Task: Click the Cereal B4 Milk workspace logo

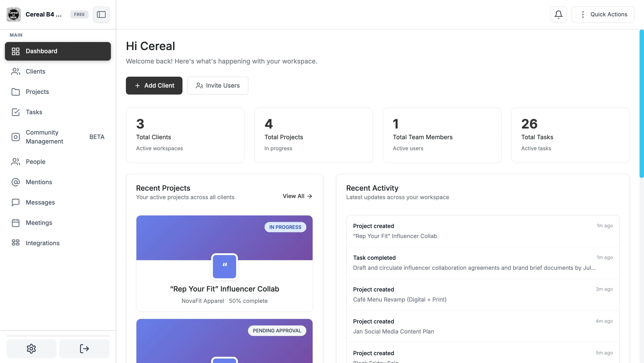Action: 13,15
